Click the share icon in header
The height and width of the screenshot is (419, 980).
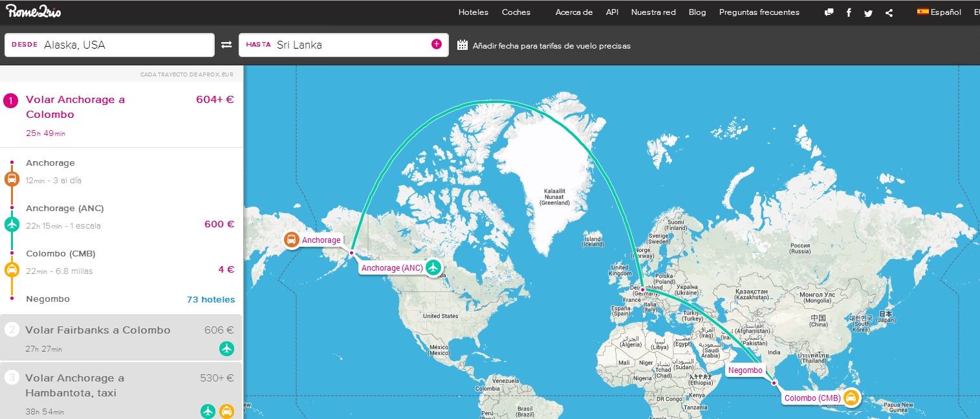coord(889,12)
